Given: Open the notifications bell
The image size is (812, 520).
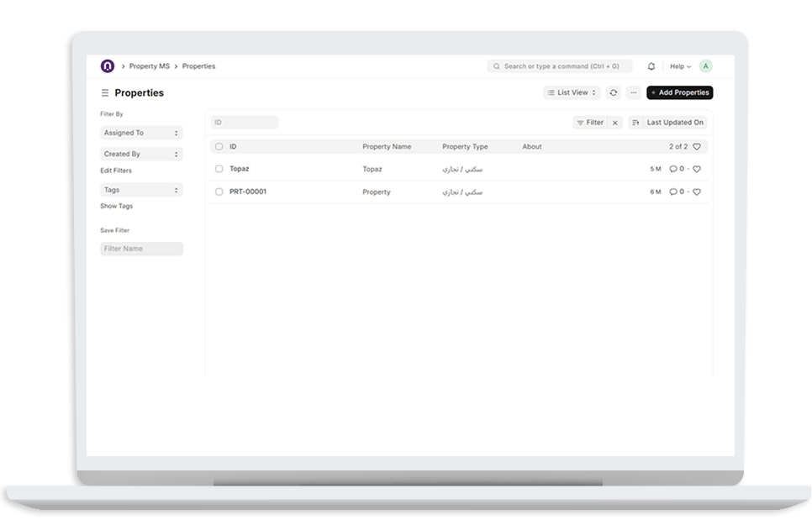Looking at the screenshot, I should 651,66.
